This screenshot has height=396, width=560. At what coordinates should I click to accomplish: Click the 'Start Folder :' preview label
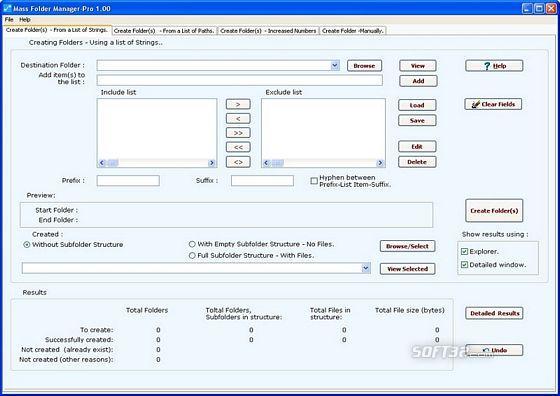56,210
